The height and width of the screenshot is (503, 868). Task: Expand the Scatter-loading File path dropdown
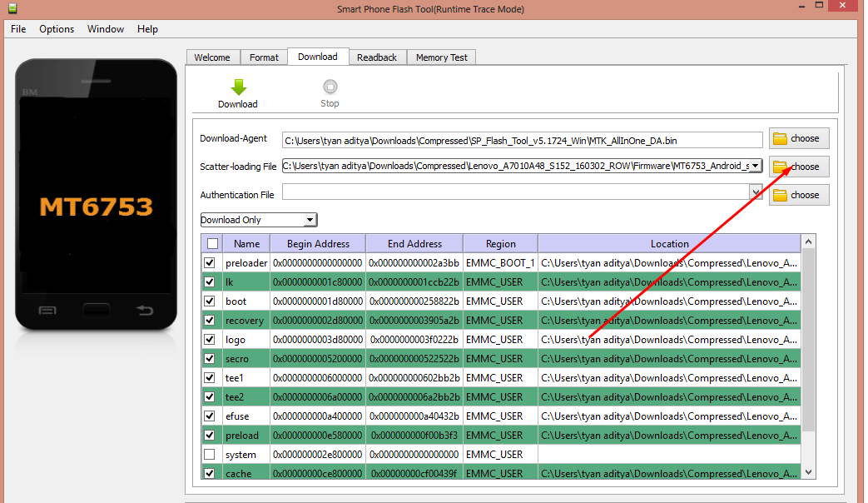coord(755,166)
